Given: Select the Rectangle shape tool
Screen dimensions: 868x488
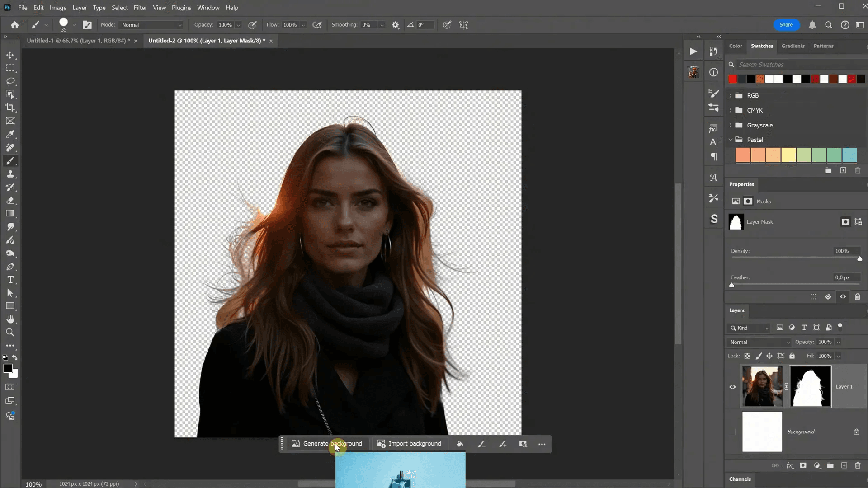Looking at the screenshot, I should coord(10,306).
